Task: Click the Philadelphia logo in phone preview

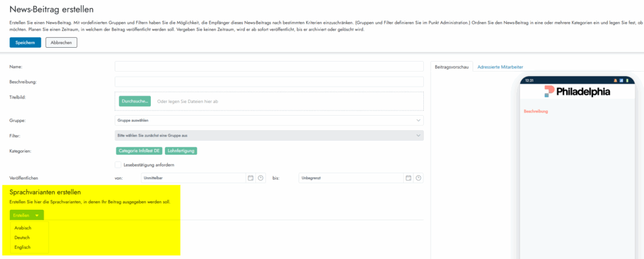Action: point(577,92)
